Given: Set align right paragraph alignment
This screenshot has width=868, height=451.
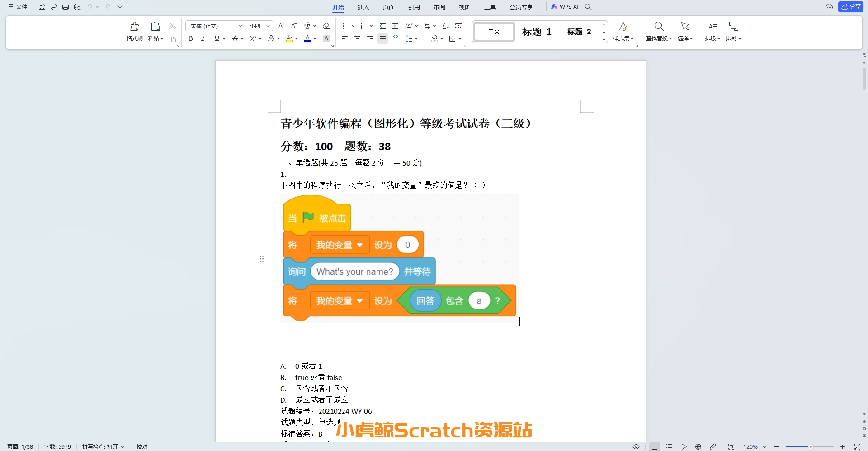Looking at the screenshot, I should (370, 38).
